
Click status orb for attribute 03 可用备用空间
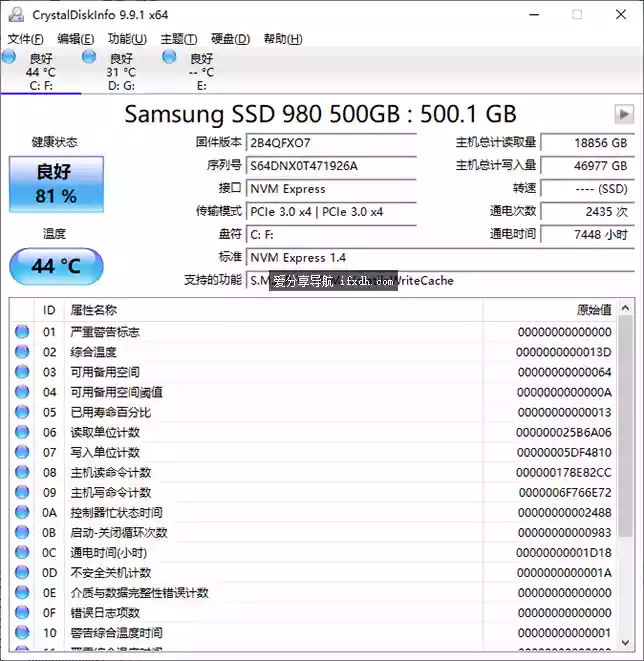22,372
